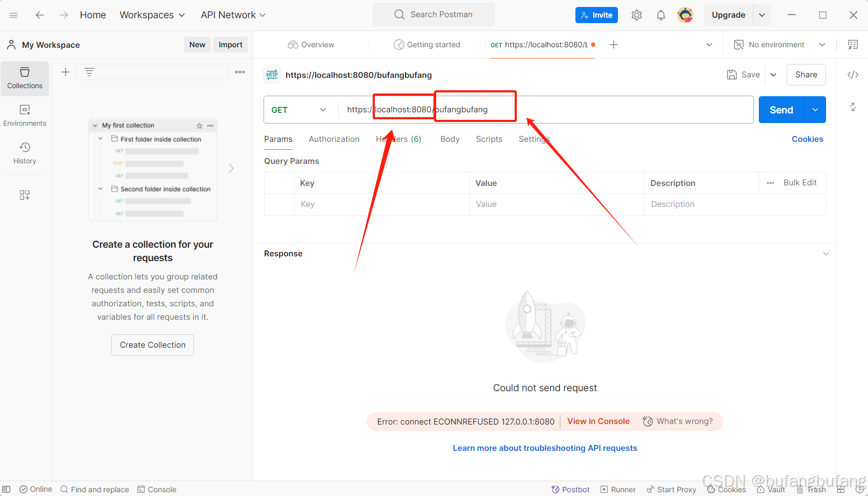This screenshot has width=868, height=496.
Task: Click the Share button
Action: pyautogui.click(x=806, y=75)
